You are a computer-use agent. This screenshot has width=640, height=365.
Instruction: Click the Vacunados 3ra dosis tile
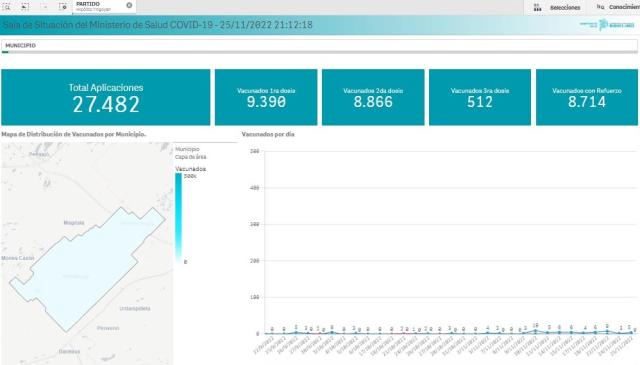point(480,97)
